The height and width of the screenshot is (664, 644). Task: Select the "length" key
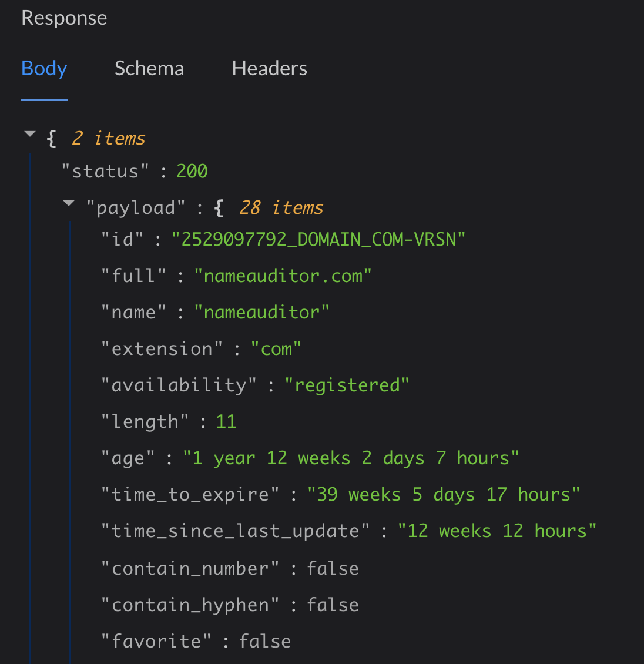point(145,422)
